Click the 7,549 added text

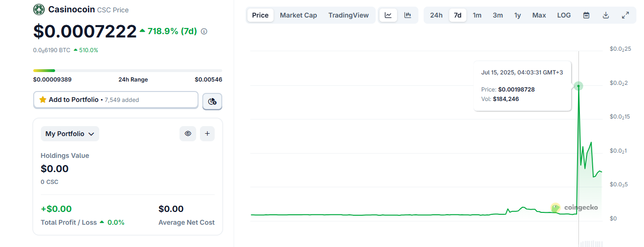coord(122,100)
